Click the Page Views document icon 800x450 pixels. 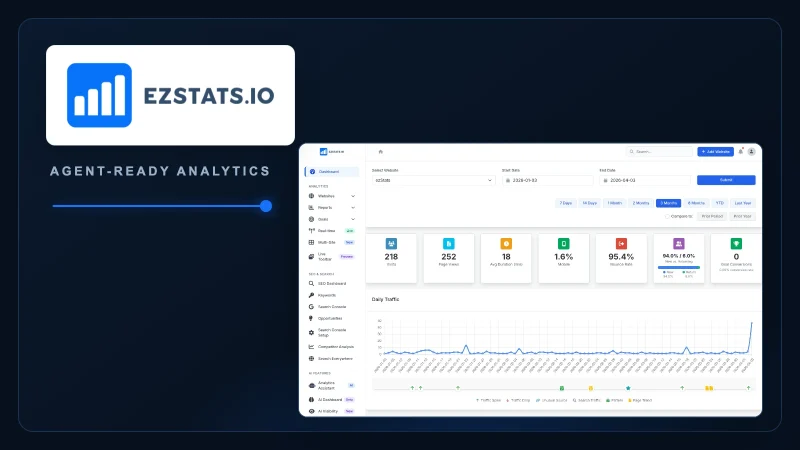point(448,244)
